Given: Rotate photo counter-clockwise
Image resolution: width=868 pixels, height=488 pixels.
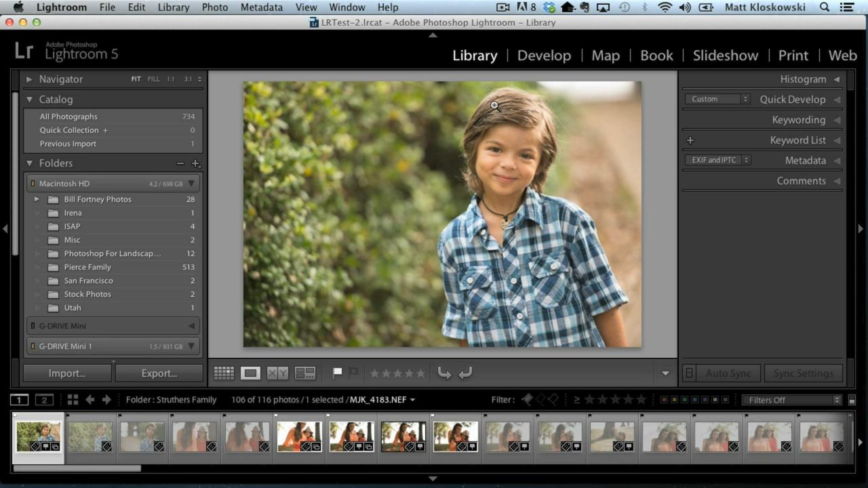Looking at the screenshot, I should coord(444,373).
